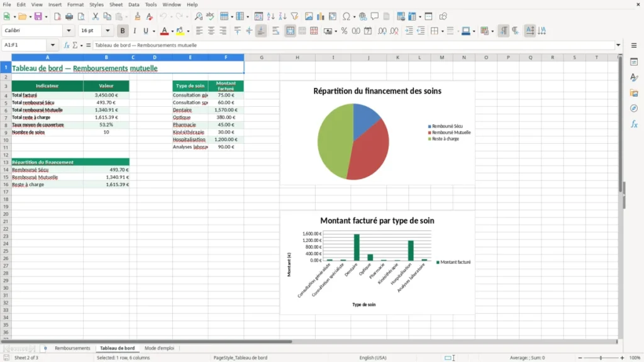Click the vertical scrollbar
644x362 pixels.
tap(620, 197)
